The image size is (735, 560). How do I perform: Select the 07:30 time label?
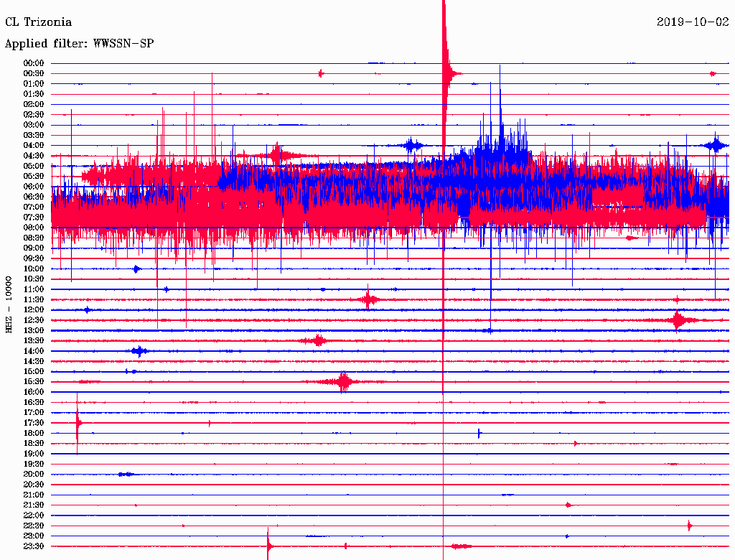click(34, 218)
